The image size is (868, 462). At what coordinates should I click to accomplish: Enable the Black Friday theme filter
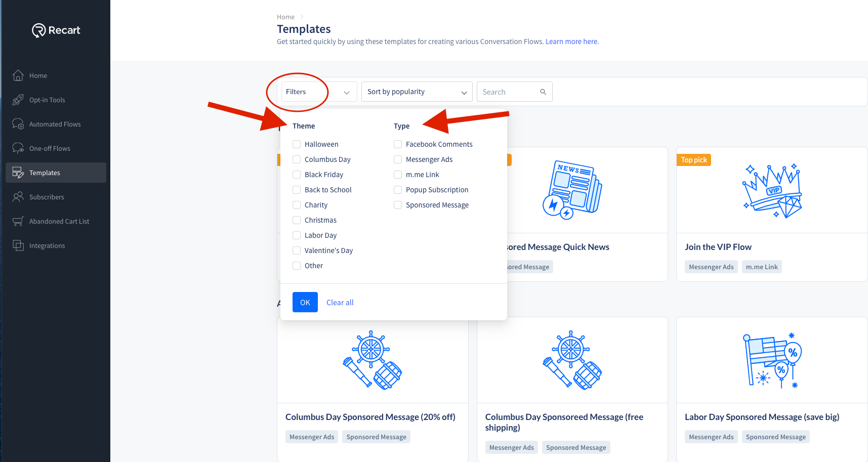[x=297, y=175]
